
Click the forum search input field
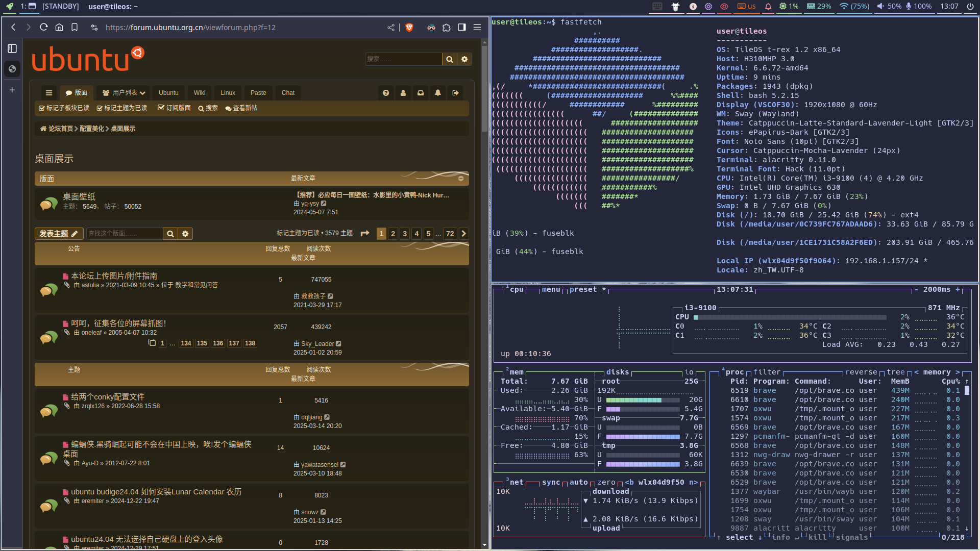point(403,59)
